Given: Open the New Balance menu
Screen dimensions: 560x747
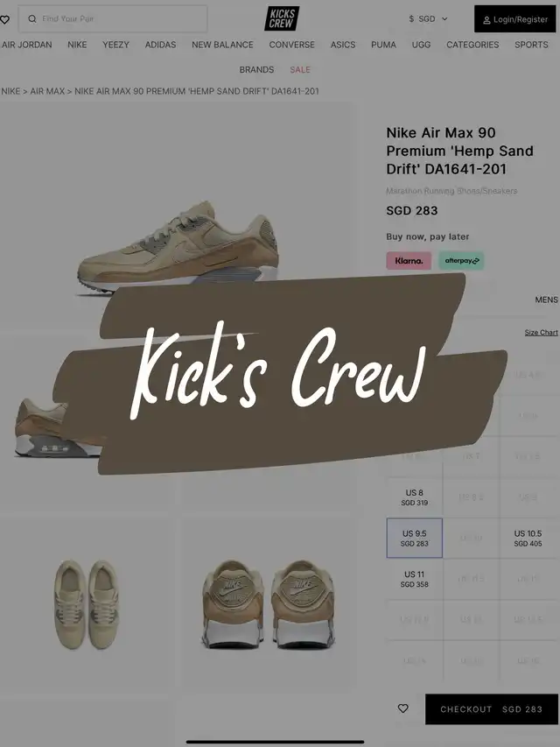Looking at the screenshot, I should point(222,45).
